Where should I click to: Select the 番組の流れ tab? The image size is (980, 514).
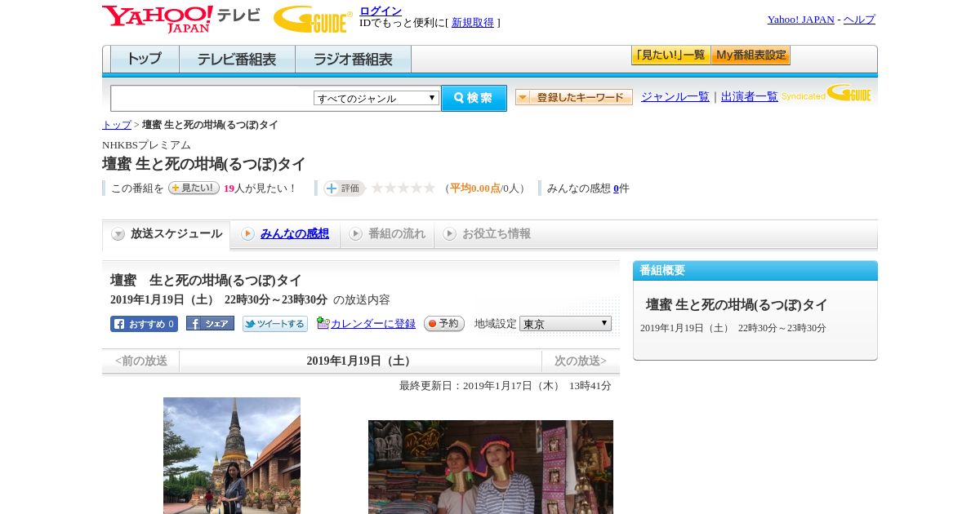pyautogui.click(x=387, y=234)
